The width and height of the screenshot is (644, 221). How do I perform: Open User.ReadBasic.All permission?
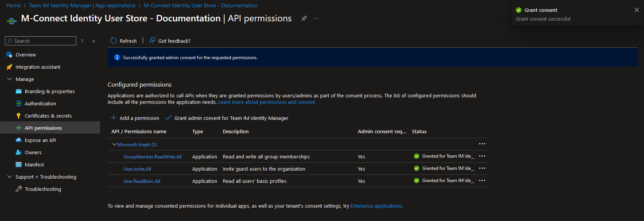coord(142,181)
